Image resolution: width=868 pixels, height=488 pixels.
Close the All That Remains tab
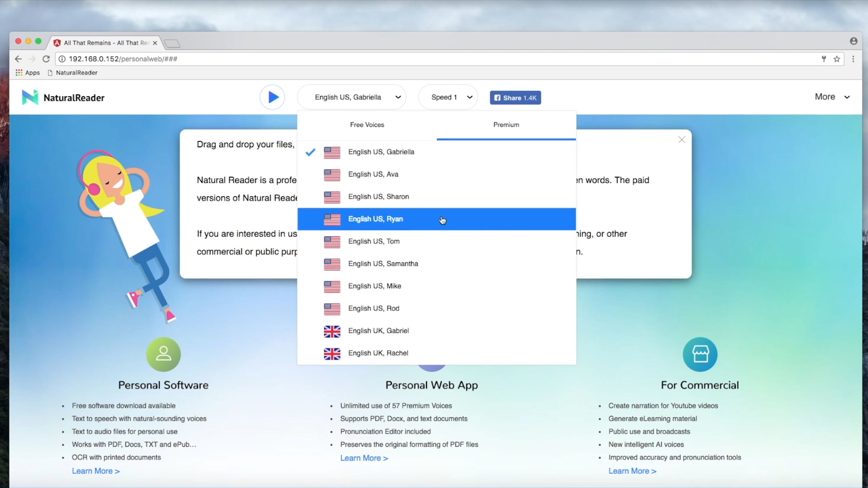pos(155,43)
